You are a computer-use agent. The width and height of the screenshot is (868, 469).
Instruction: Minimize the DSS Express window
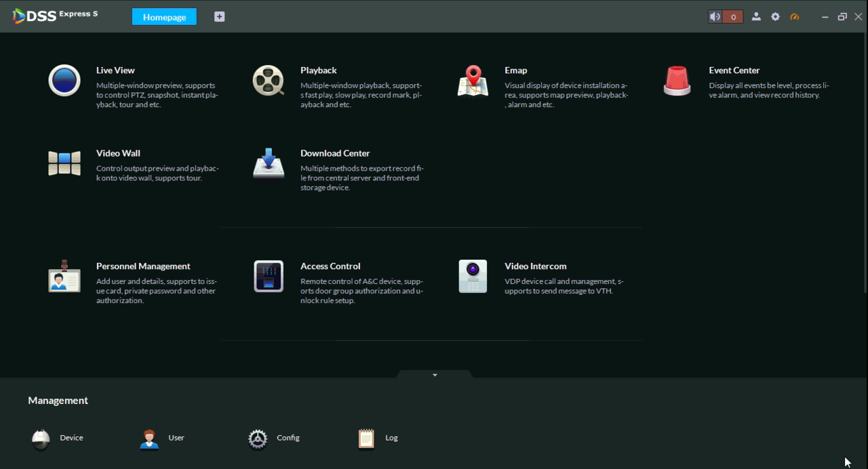(x=825, y=17)
